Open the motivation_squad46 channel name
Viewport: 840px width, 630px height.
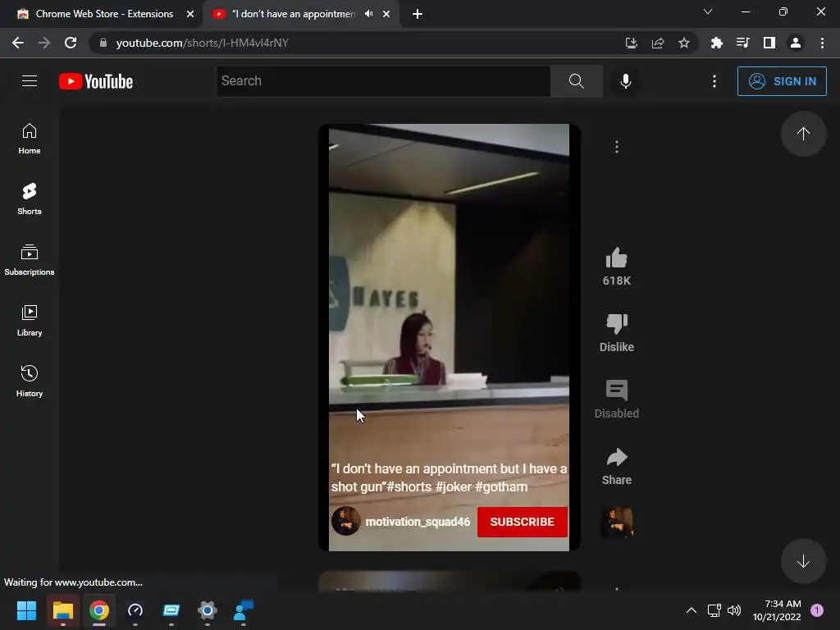(x=418, y=522)
